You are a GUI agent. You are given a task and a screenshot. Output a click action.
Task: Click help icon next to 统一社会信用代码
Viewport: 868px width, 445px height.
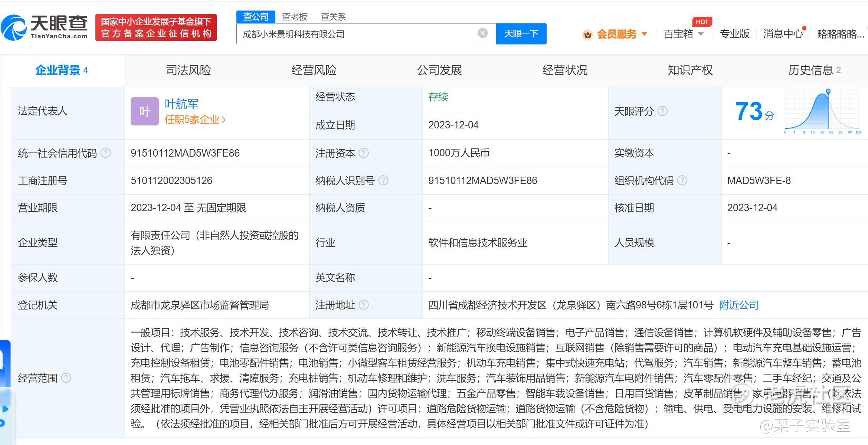(106, 153)
